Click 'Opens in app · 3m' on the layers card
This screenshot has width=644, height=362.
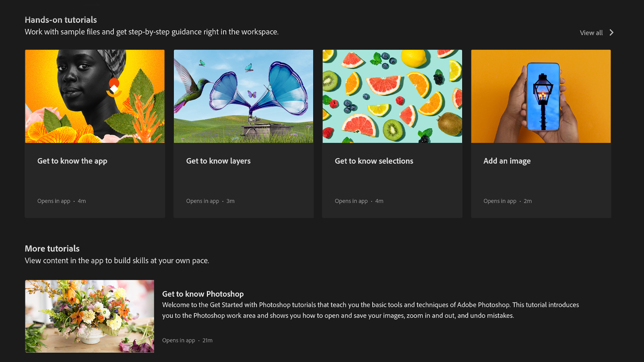[210, 201]
